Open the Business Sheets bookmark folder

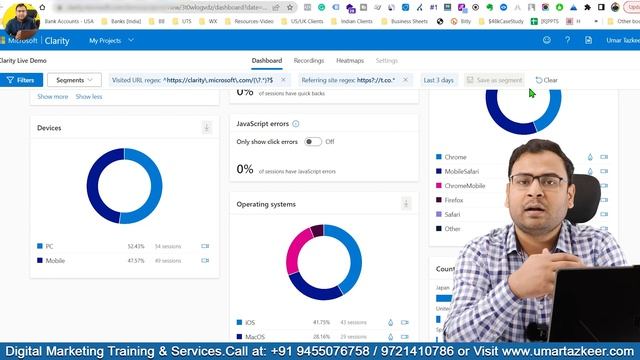pyautogui.click(x=404, y=21)
